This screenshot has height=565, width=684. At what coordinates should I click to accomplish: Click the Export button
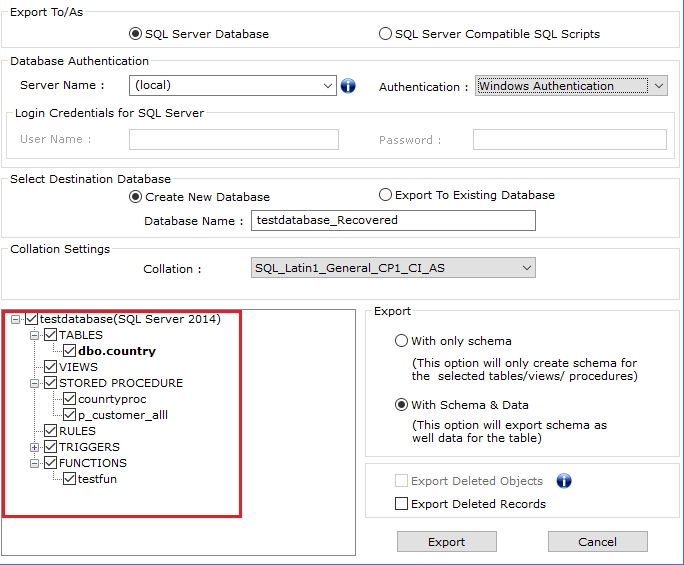tap(446, 542)
